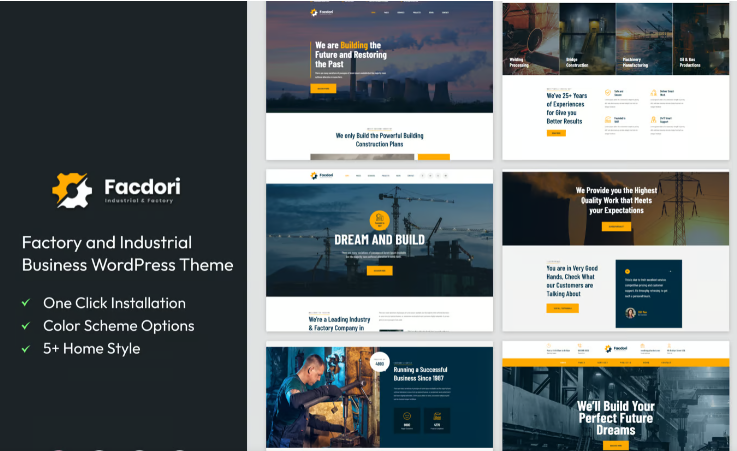Image resolution: width=737 pixels, height=451 pixels.
Task: Click the menu links in the DREAM AND BUILD preview header
Action: tap(379, 175)
